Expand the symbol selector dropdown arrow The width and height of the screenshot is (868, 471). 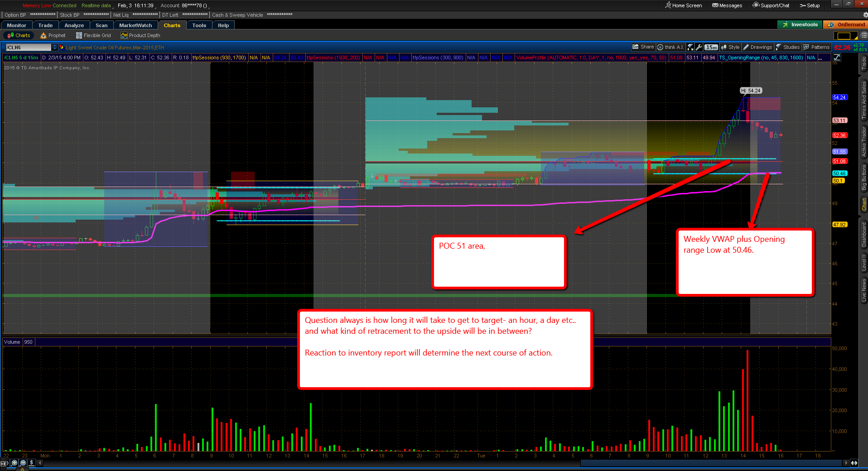pos(55,47)
